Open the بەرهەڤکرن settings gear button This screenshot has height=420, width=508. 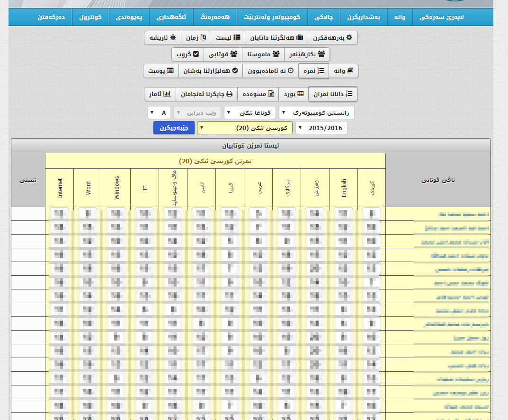[333, 38]
